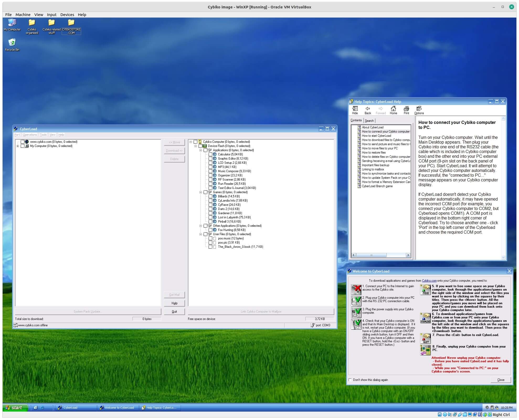Image resolution: width=519 pixels, height=420 pixels.
Task: Go Back in the CyberLoad Help viewer
Action: (x=367, y=110)
